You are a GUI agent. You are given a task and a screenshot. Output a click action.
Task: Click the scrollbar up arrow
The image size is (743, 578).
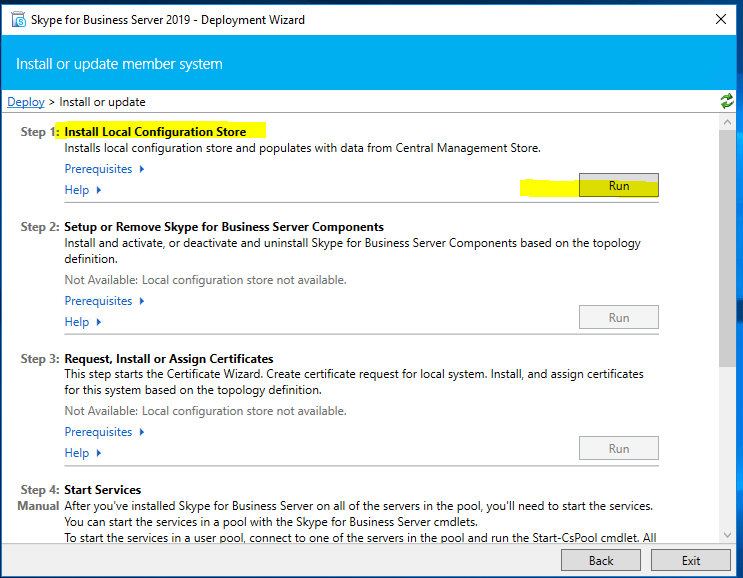click(x=727, y=122)
